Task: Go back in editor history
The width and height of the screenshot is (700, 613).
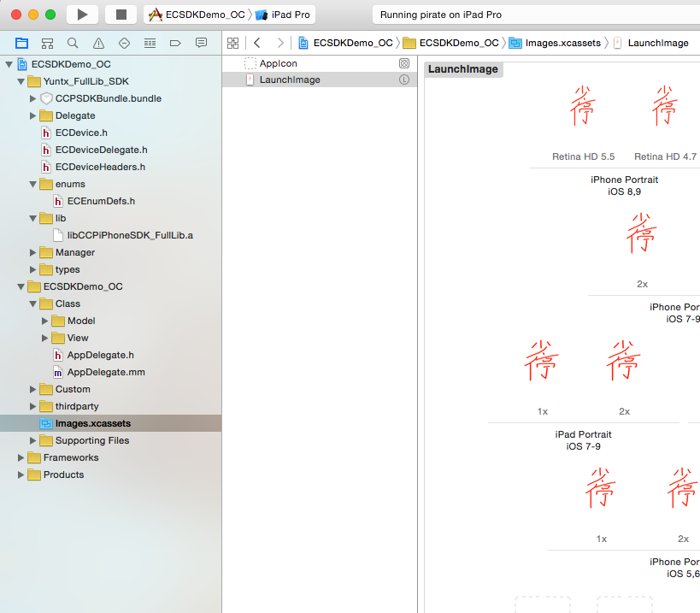Action: click(x=256, y=43)
